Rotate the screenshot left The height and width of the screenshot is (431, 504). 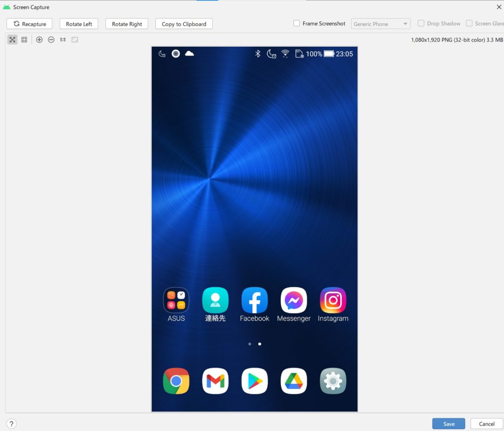click(x=79, y=24)
